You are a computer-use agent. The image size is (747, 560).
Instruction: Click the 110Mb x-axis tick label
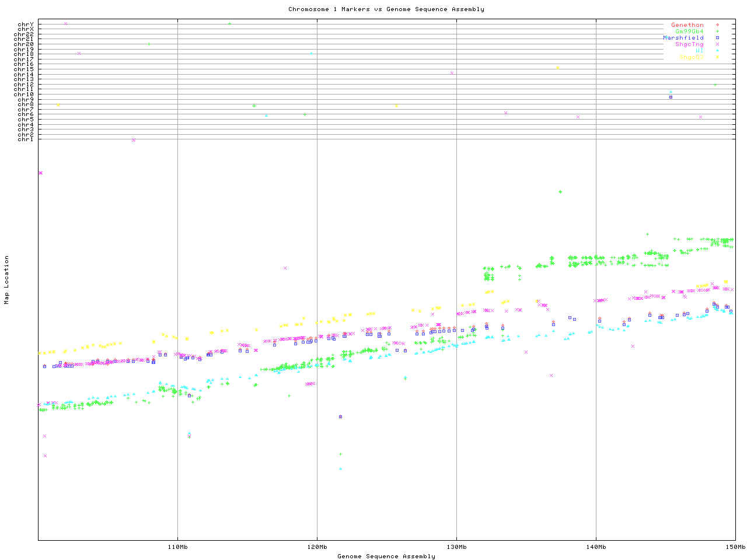(x=177, y=547)
